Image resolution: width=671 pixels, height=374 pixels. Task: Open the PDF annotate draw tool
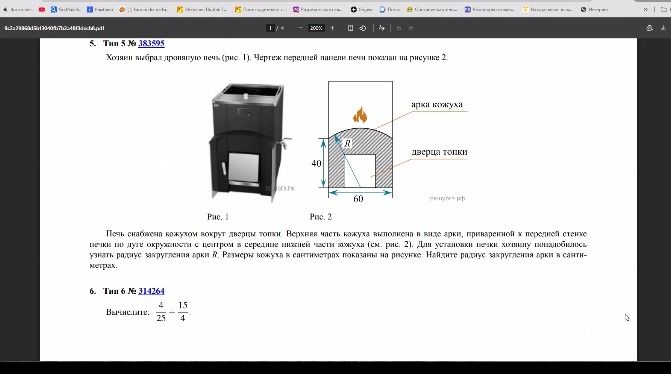pos(382,28)
